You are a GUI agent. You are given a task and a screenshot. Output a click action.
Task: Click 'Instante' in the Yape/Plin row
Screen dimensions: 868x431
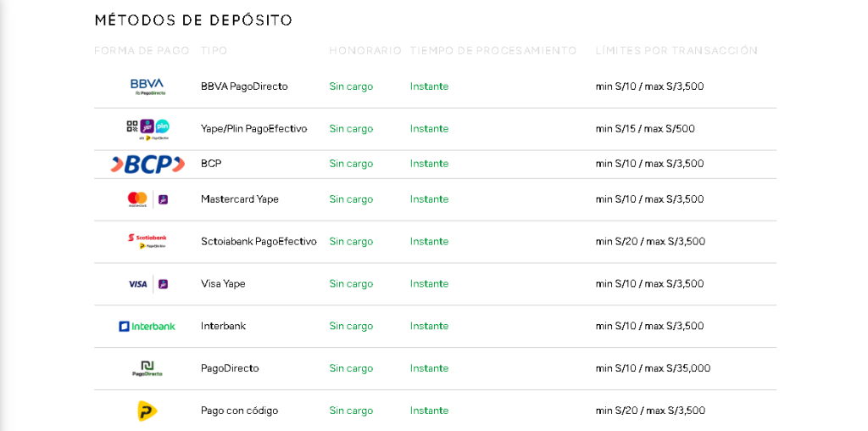tap(429, 128)
